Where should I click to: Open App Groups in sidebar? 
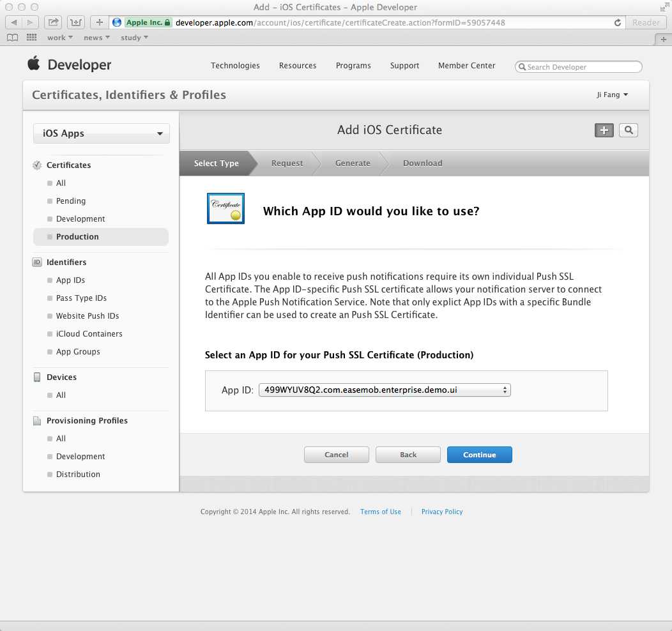78,352
